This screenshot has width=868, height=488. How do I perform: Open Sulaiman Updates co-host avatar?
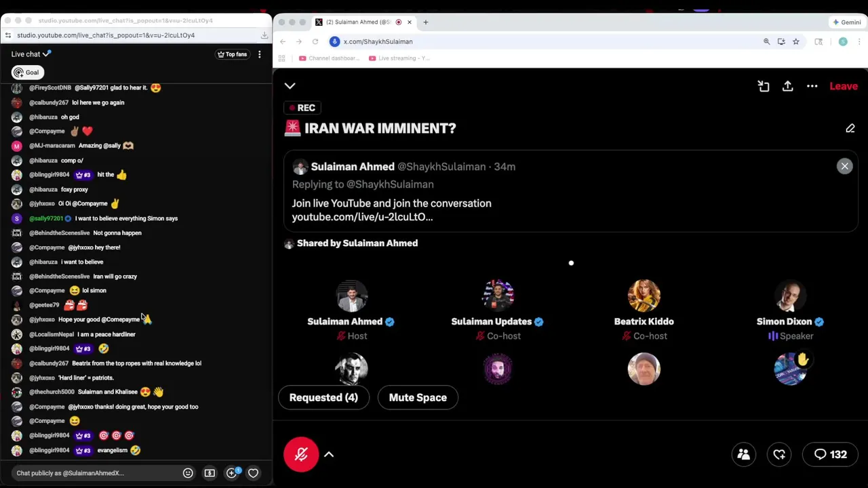pyautogui.click(x=498, y=296)
